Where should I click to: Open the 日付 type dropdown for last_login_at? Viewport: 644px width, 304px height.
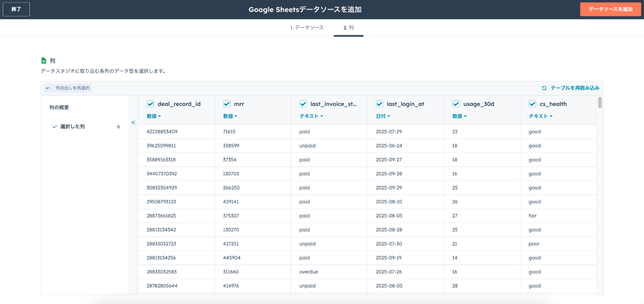click(383, 116)
